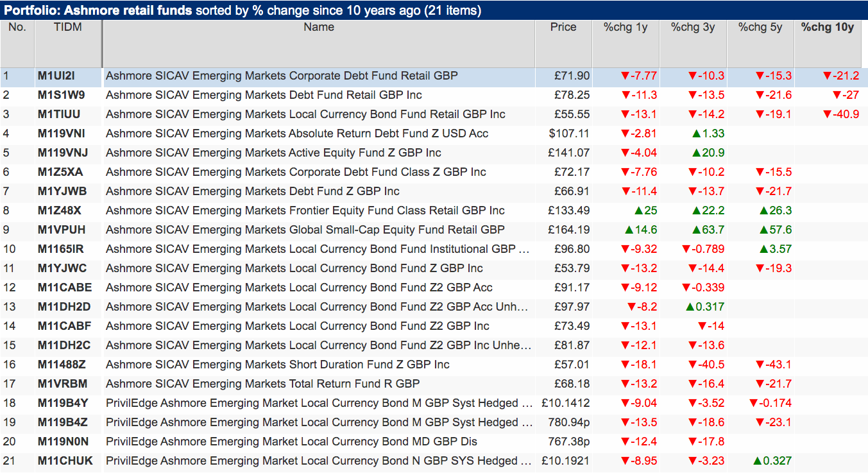The height and width of the screenshot is (473, 868).
Task: Open Frontier Equity Fund Class Retail GBP Inc
Action: click(305, 211)
